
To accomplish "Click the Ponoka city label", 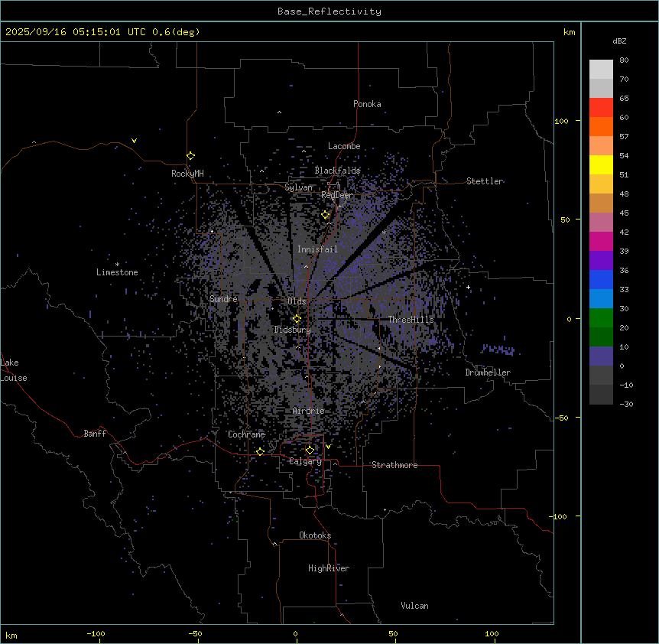I will [x=367, y=104].
